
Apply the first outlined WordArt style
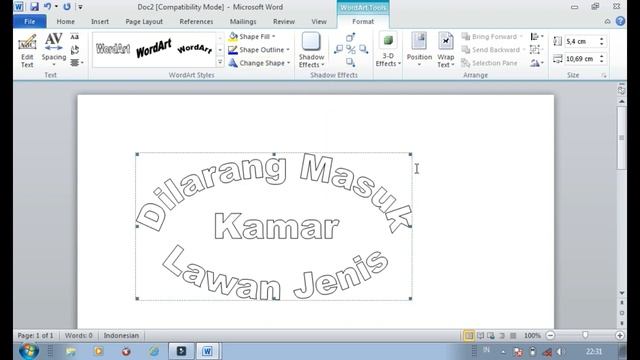(113, 49)
